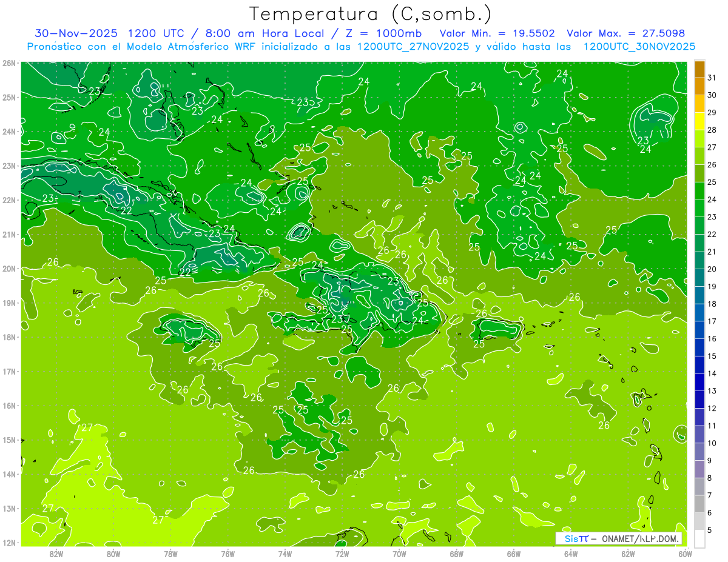Click the "26N" latitude axis label

pyautogui.click(x=9, y=63)
